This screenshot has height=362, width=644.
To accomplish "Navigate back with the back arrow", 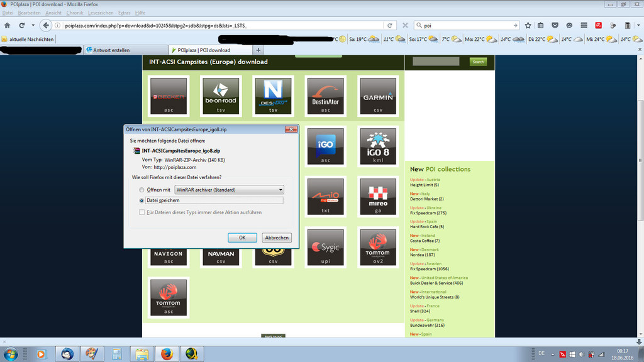I will pos(45,25).
